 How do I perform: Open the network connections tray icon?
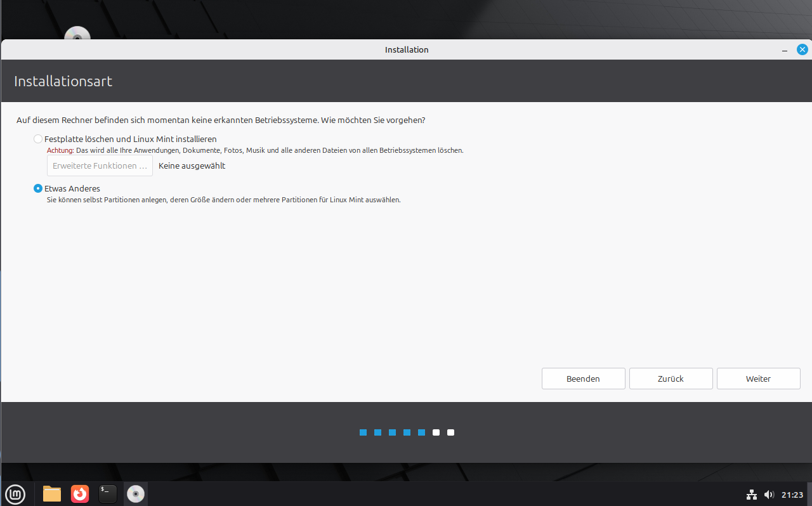[x=752, y=495]
